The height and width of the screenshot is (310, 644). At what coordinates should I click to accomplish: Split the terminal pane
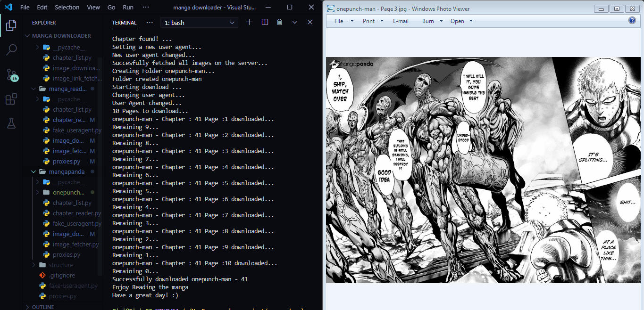click(265, 22)
